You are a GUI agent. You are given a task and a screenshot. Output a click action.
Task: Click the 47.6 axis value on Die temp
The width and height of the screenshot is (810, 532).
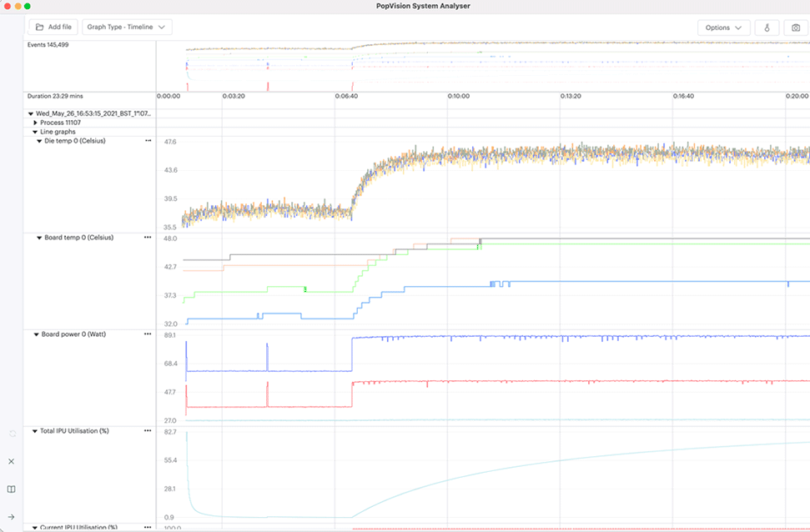tap(169, 141)
